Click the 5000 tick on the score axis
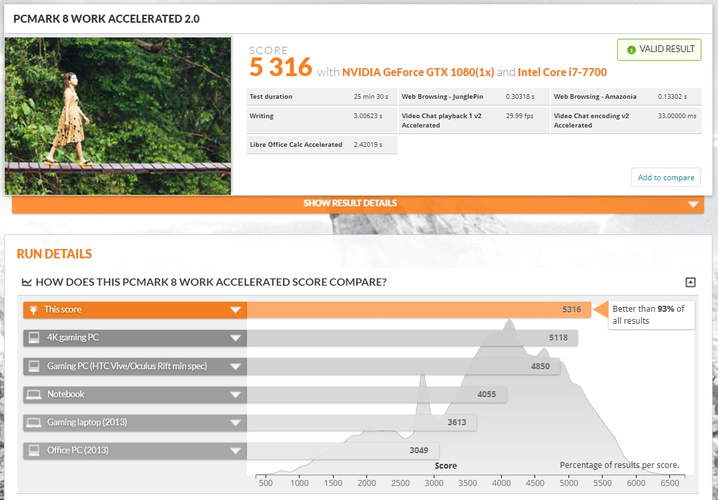 click(x=569, y=483)
